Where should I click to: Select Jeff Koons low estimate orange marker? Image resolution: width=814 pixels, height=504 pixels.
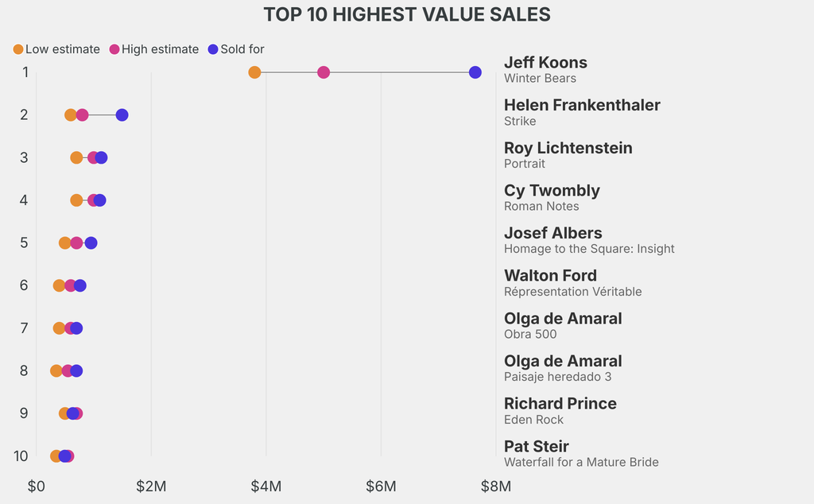click(254, 72)
